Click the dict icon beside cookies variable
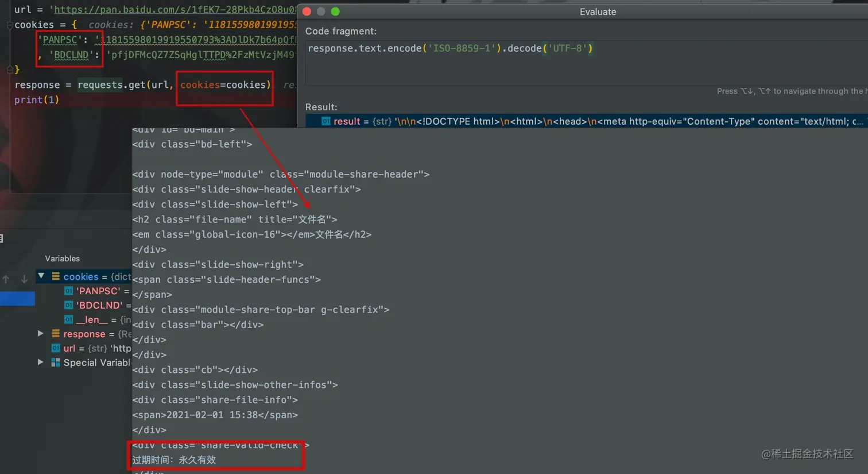 point(56,276)
